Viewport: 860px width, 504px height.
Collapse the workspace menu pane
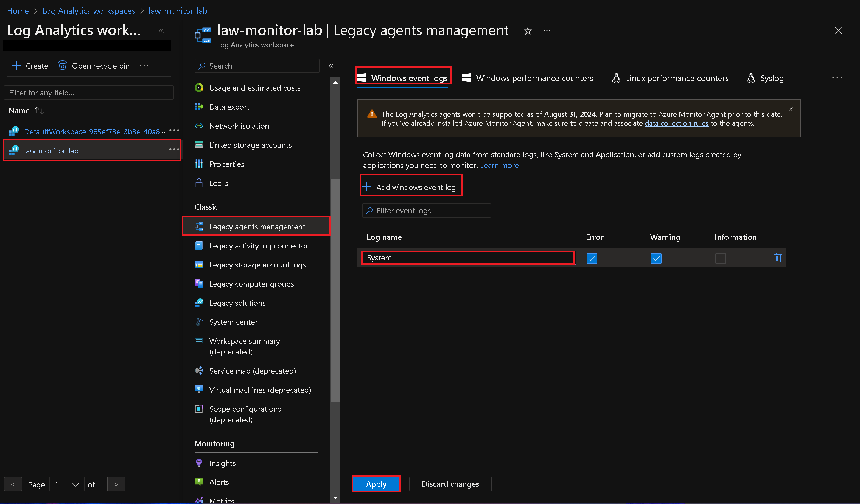pos(330,66)
